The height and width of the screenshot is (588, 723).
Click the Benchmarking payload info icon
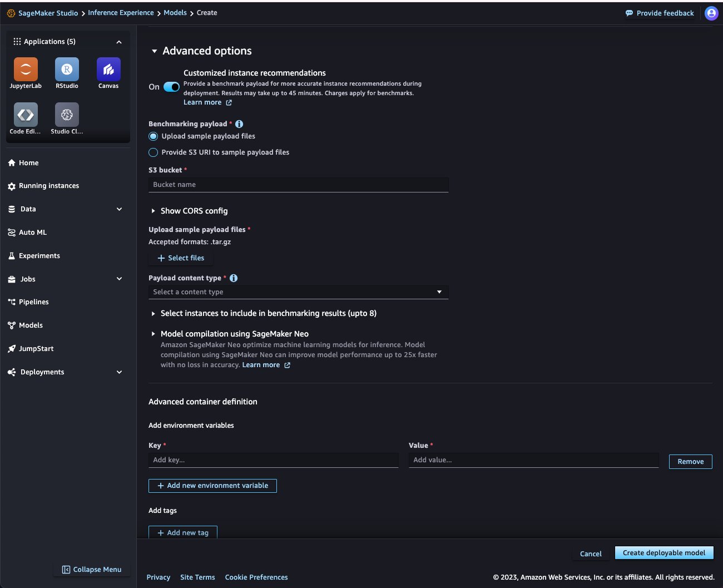pyautogui.click(x=239, y=124)
